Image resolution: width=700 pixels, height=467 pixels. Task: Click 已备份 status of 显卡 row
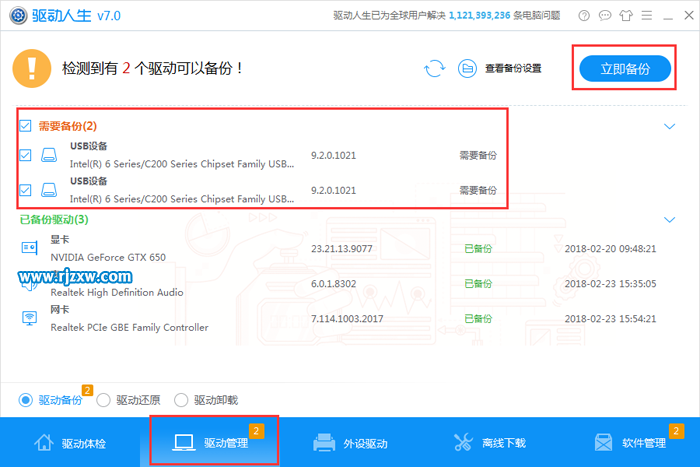[x=478, y=249]
